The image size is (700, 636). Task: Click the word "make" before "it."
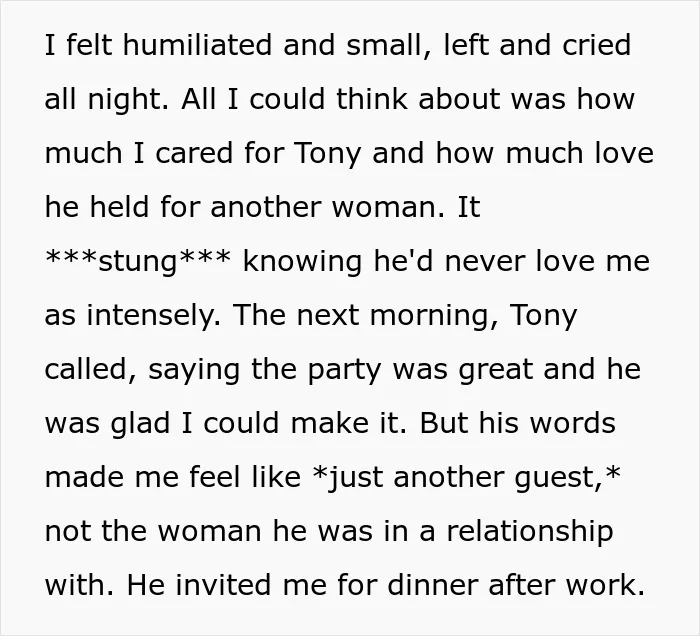[x=330, y=423]
